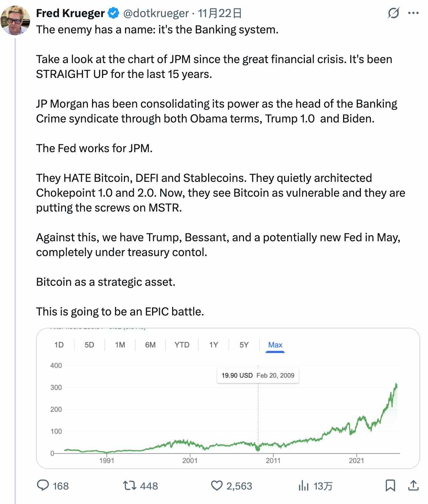
Task: Switch chart to YTD view
Action: (182, 345)
